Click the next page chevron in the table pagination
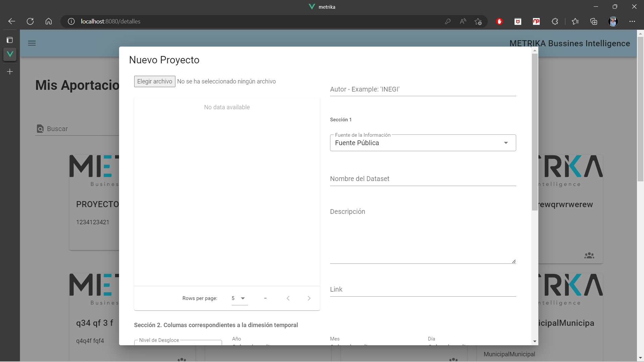644x362 pixels. click(309, 298)
